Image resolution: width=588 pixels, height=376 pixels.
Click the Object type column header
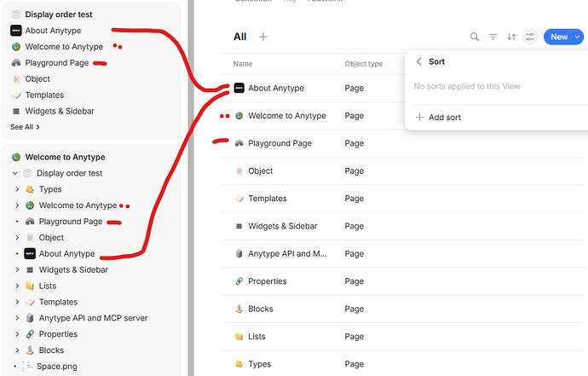363,64
